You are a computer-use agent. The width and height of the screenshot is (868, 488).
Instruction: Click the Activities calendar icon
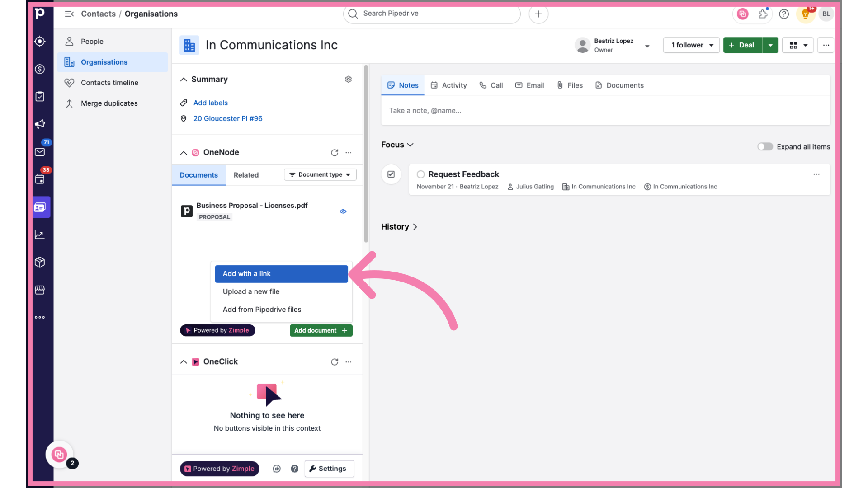click(x=39, y=179)
